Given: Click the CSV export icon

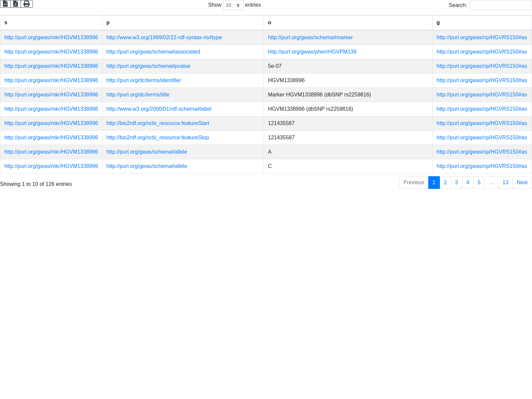Looking at the screenshot, I should (x=5, y=4).
